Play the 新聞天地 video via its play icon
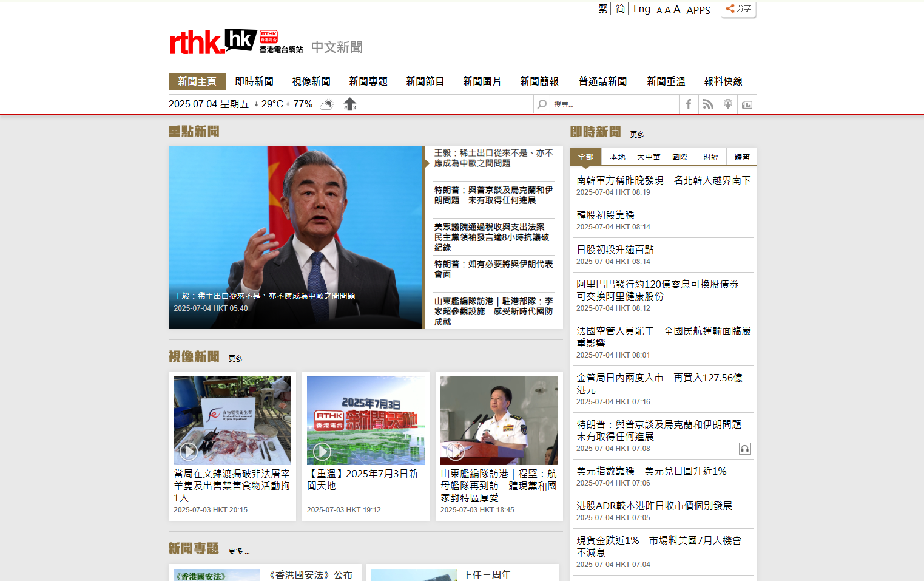This screenshot has width=924, height=581. pos(322,451)
